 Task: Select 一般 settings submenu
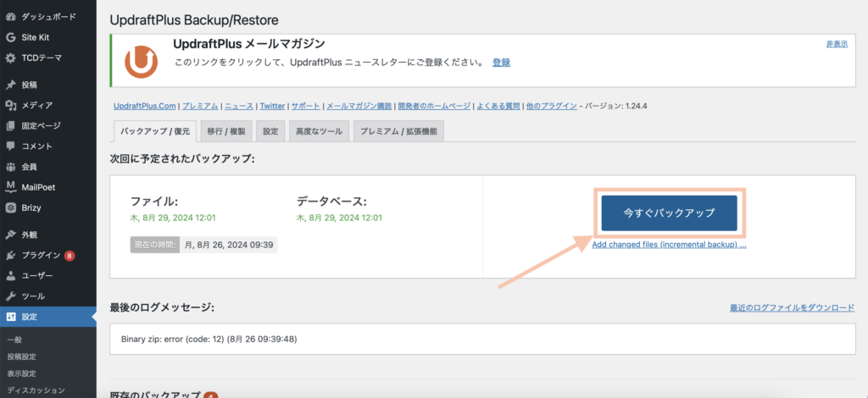[x=15, y=340]
